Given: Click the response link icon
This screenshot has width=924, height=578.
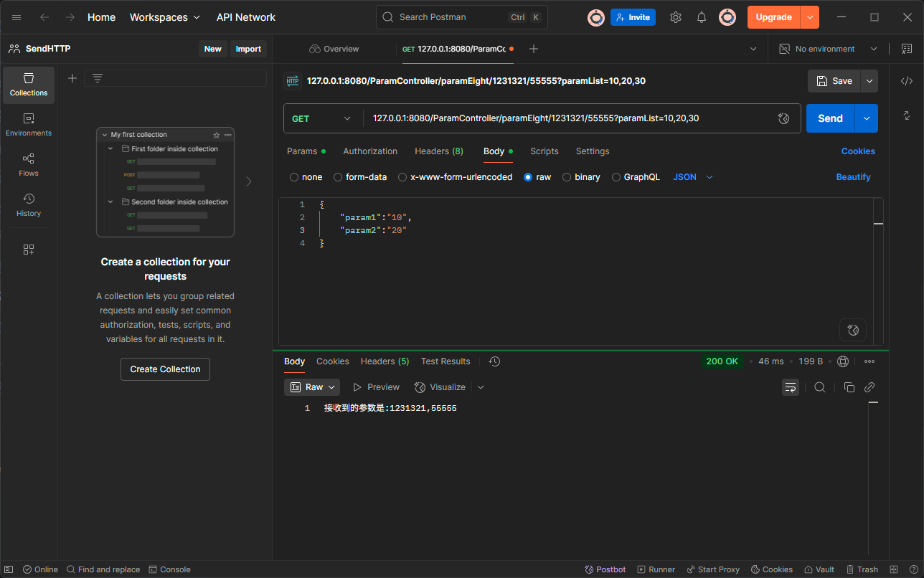Looking at the screenshot, I should (x=869, y=387).
